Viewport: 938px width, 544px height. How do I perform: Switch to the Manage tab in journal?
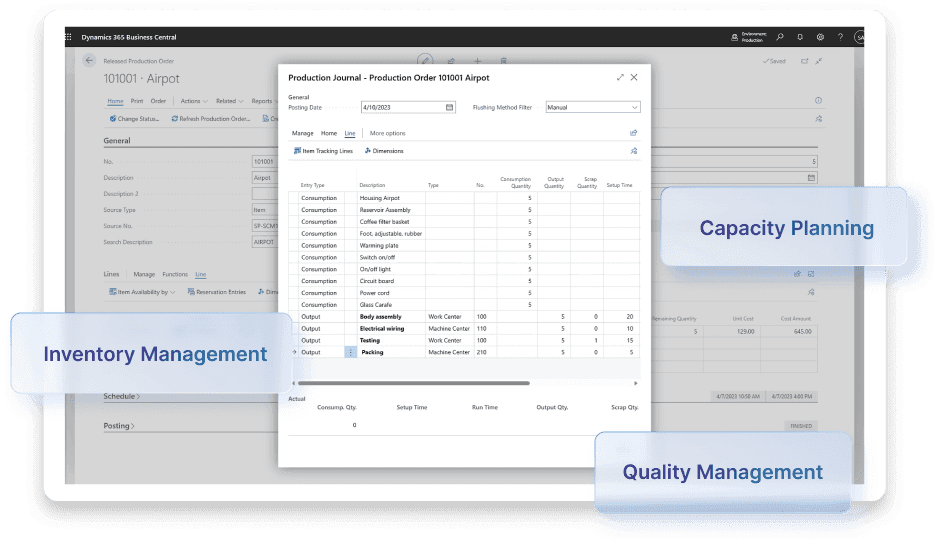pyautogui.click(x=303, y=133)
